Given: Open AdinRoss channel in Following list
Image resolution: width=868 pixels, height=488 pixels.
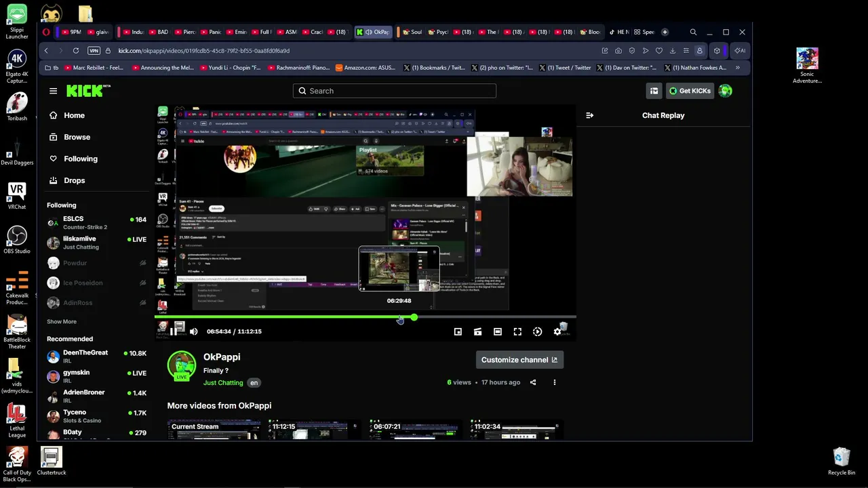Looking at the screenshot, I should pyautogui.click(x=96, y=302).
